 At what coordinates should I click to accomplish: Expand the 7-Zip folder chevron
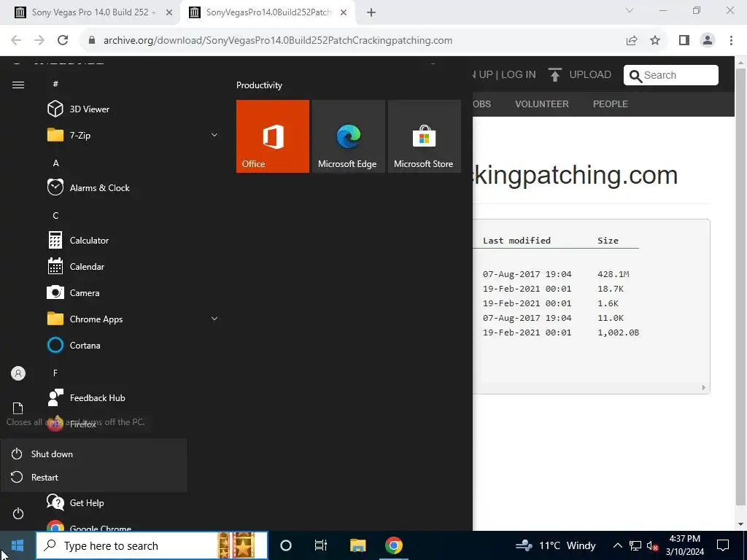(214, 135)
